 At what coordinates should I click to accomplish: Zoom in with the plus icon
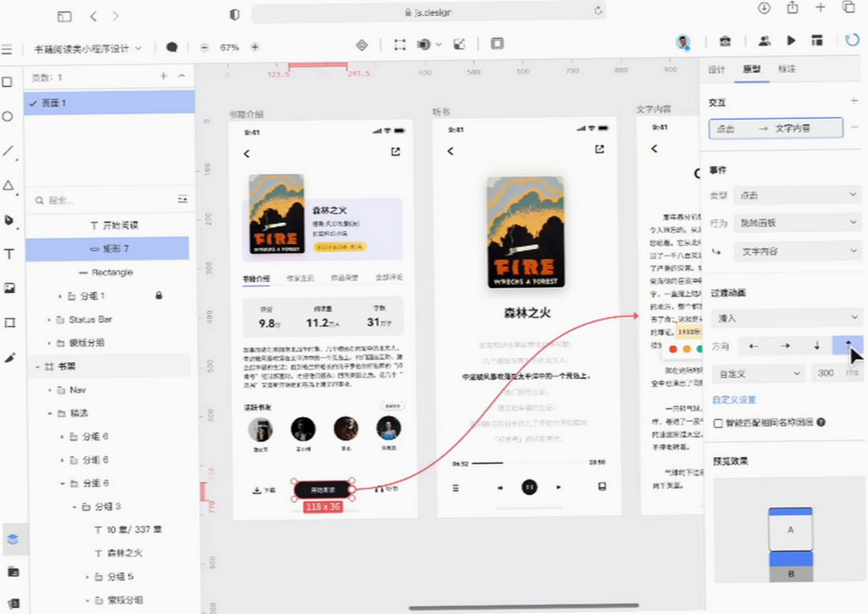coord(255,47)
